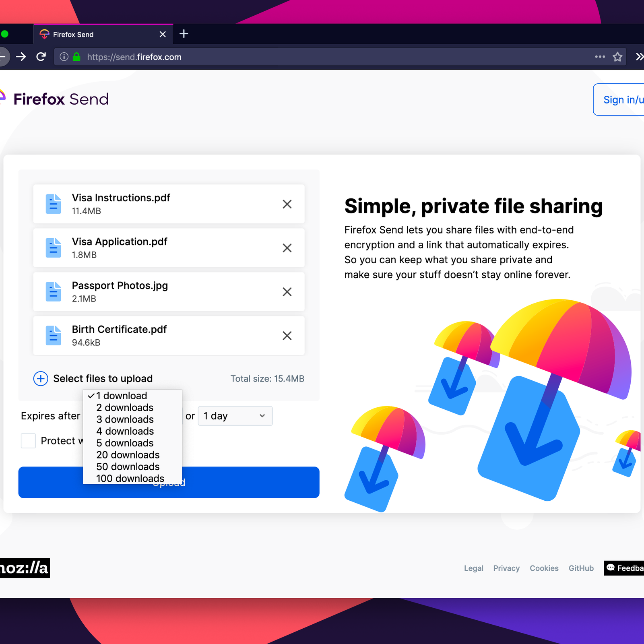Remove Visa Application.pdf from upload list
The image size is (644, 644).
(287, 248)
